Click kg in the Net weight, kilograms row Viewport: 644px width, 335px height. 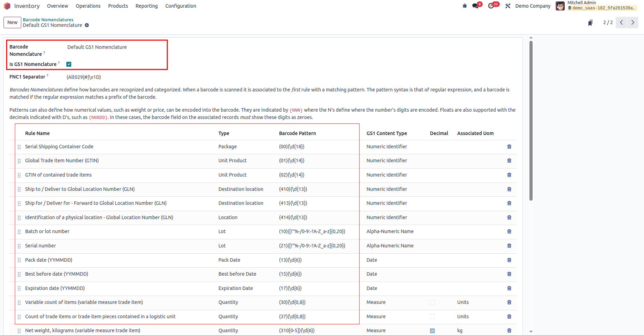(x=460, y=330)
